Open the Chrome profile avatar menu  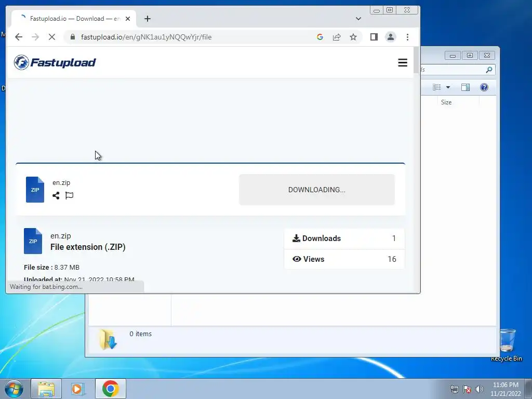pos(391,37)
